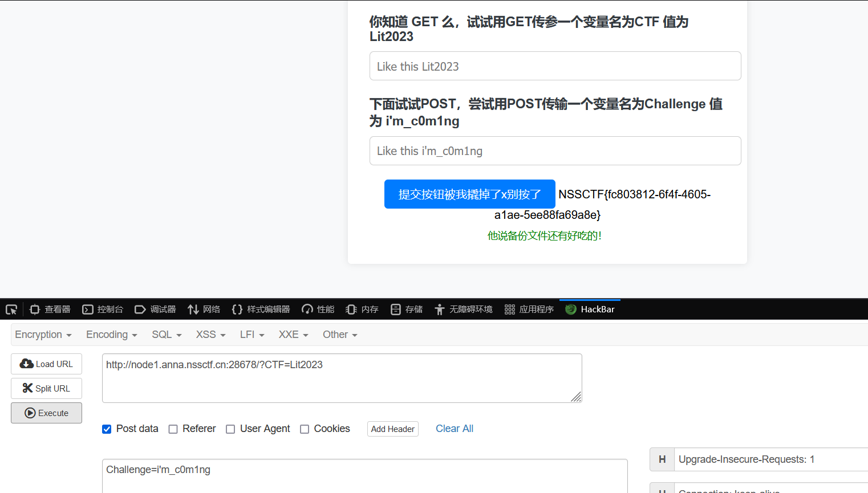Click the Challenge post data text field

tap(365, 475)
